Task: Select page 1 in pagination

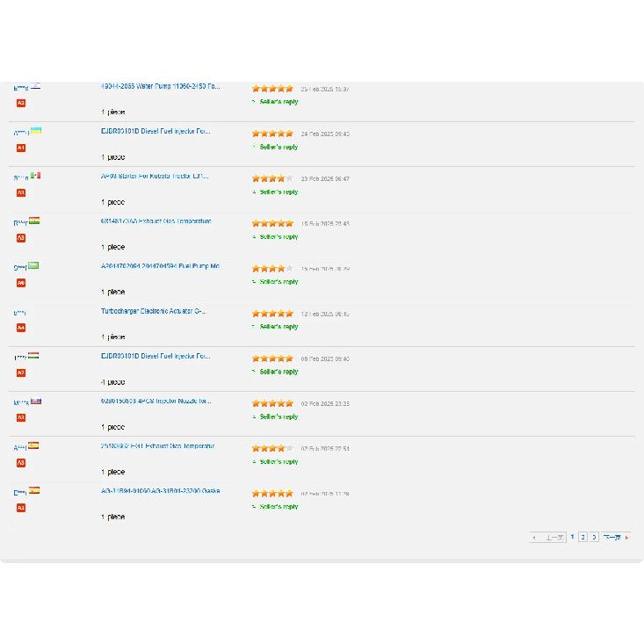Action: pos(572,537)
